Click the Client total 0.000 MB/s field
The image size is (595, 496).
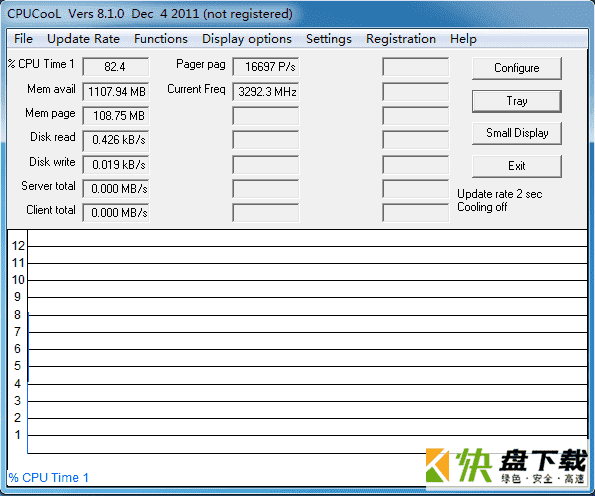pos(115,213)
